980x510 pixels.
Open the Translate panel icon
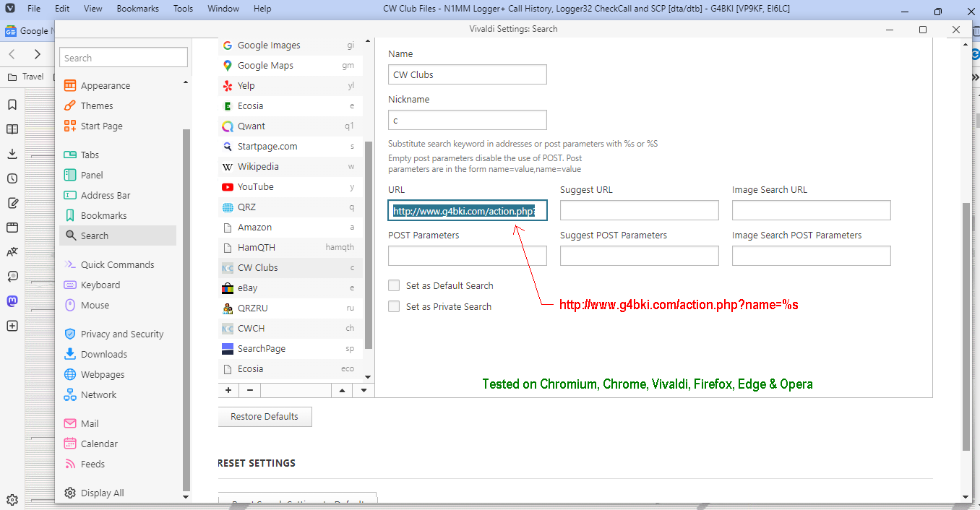click(12, 252)
